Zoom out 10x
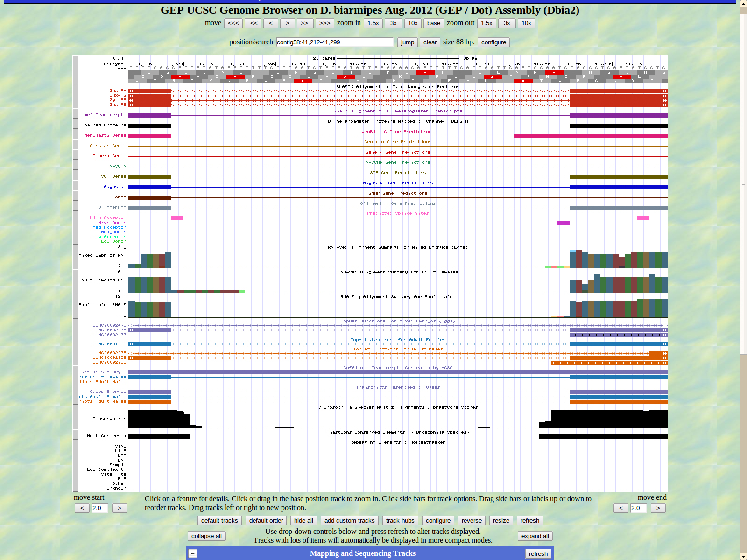 526,23
